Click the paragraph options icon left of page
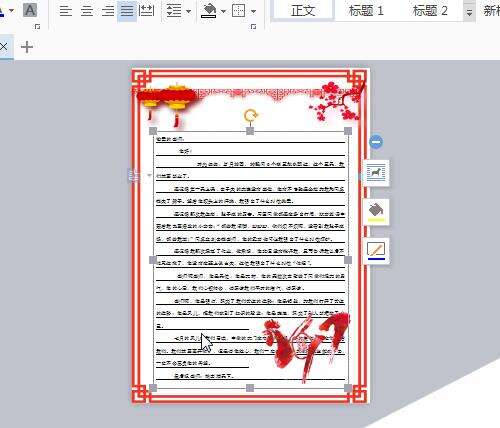 [134, 175]
